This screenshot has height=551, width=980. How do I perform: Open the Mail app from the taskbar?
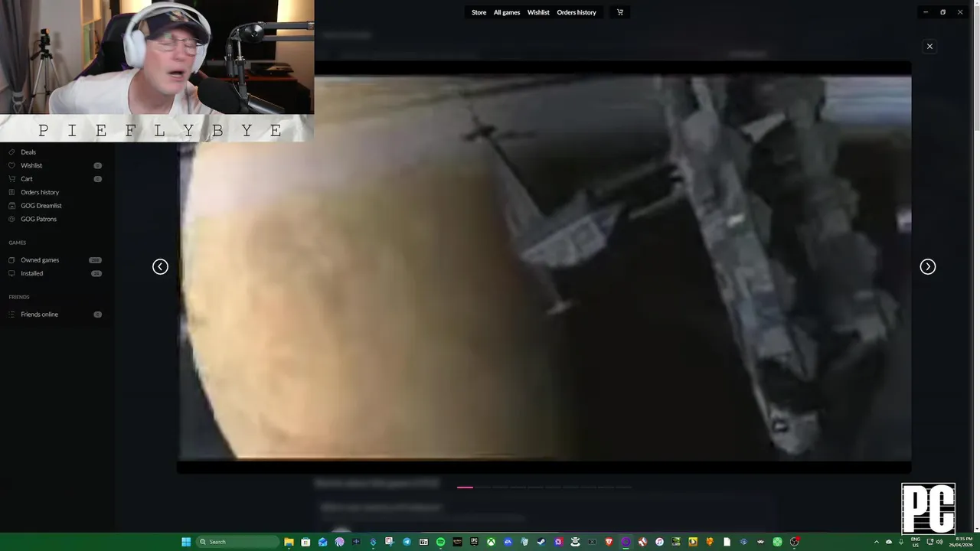pos(322,542)
